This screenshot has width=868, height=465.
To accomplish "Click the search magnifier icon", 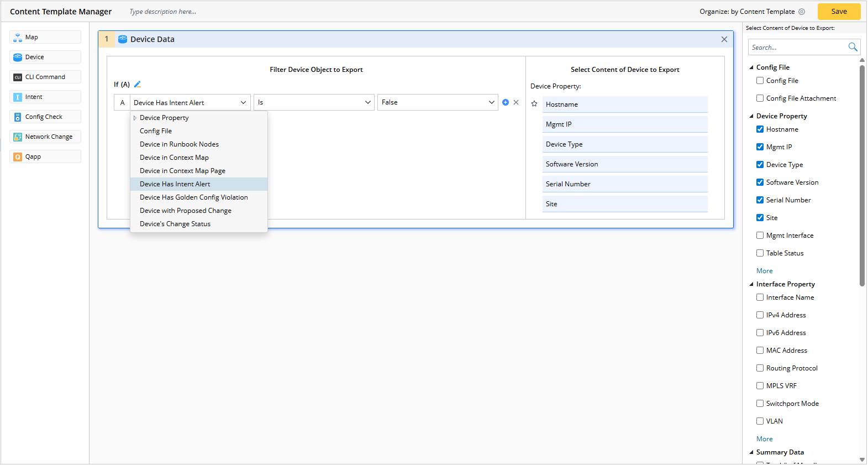I will click(x=853, y=48).
